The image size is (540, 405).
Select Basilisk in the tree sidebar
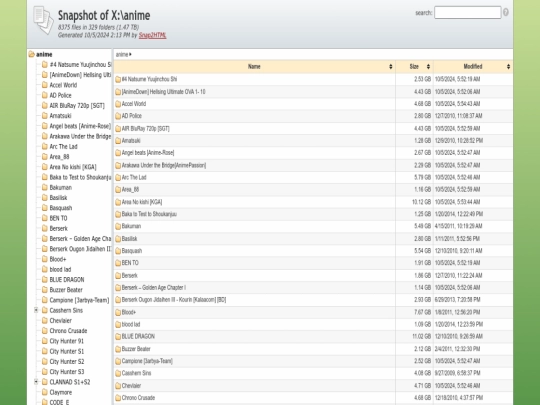tap(59, 198)
